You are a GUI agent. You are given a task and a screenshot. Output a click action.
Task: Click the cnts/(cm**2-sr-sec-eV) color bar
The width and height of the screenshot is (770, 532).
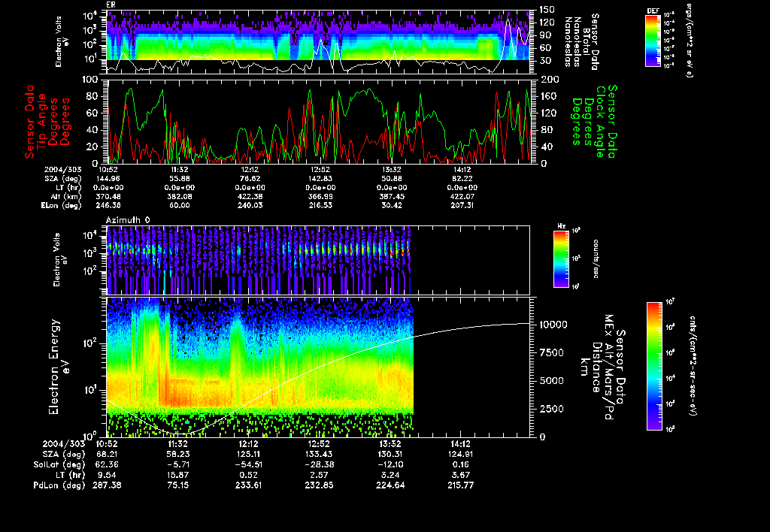654,366
